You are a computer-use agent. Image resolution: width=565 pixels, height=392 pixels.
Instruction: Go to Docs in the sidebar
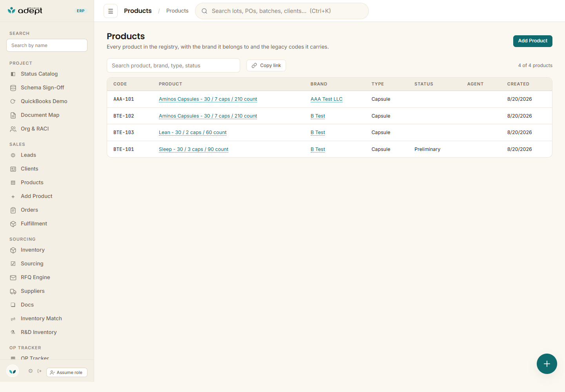27,305
